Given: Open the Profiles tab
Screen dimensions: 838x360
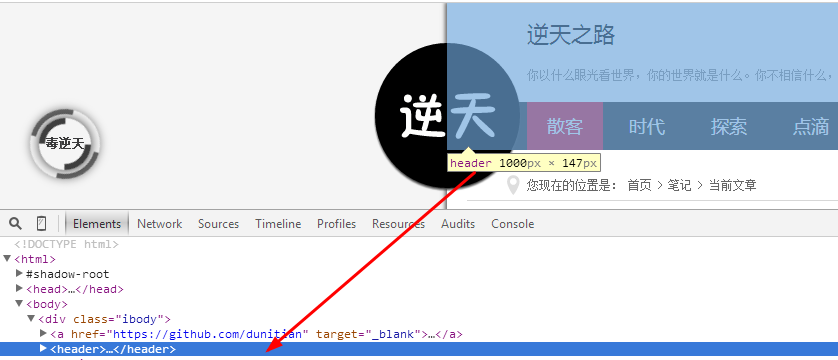Looking at the screenshot, I should point(336,224).
